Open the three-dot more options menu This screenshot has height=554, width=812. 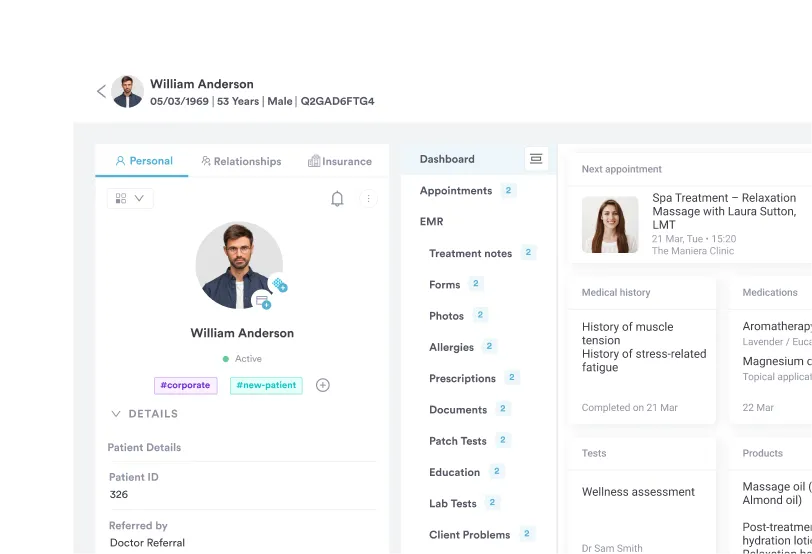point(368,199)
